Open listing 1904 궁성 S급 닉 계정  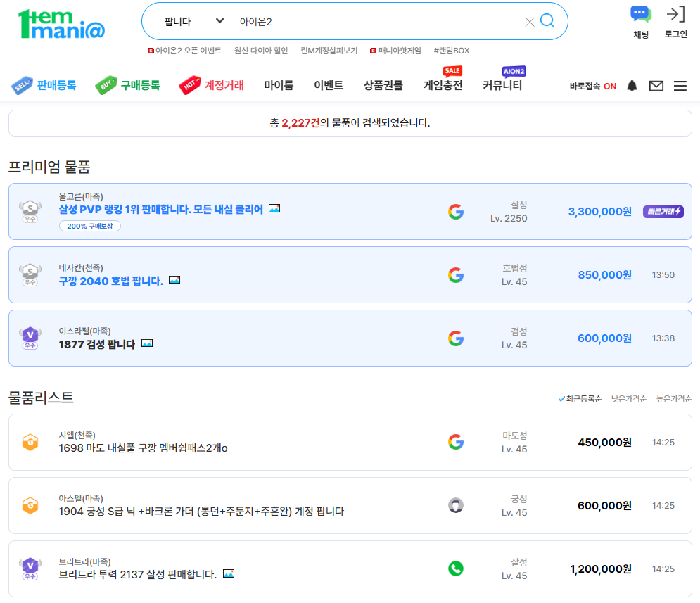(201, 512)
